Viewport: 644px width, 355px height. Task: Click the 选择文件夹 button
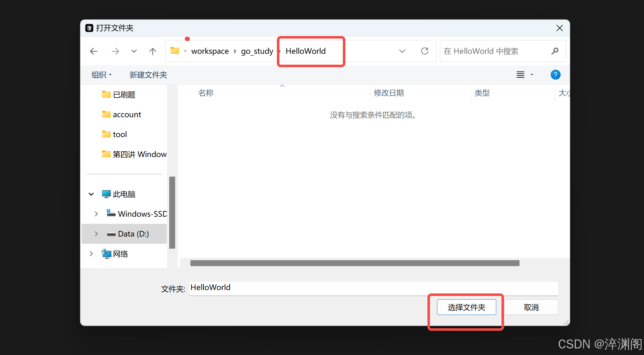(466, 307)
